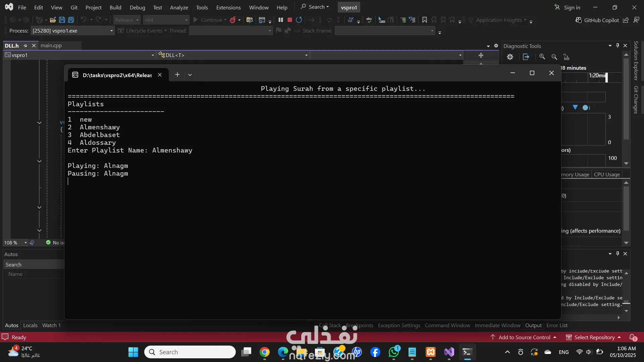Pause execution with Break All icon

click(x=281, y=20)
